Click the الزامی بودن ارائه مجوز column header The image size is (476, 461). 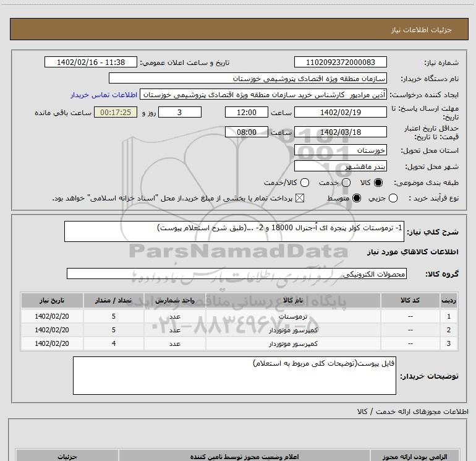pos(415,457)
